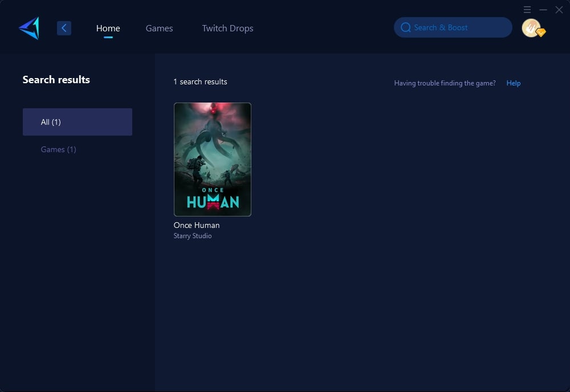
Task: Click the '1 search results' text
Action: click(200, 81)
